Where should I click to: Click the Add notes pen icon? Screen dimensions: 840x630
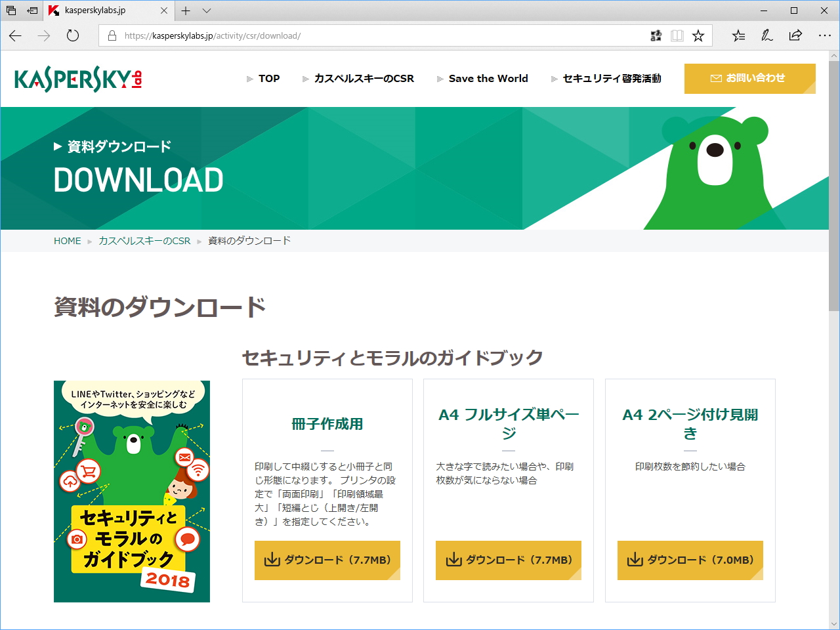[x=767, y=36]
